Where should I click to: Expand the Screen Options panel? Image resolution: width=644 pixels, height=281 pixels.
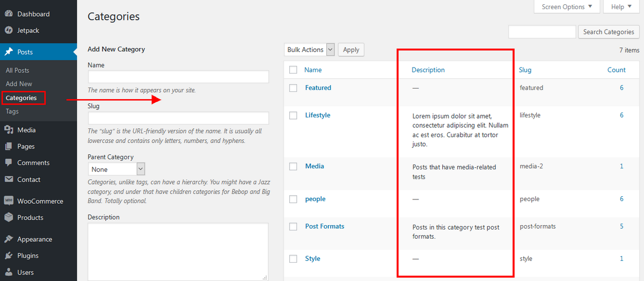pos(567,6)
